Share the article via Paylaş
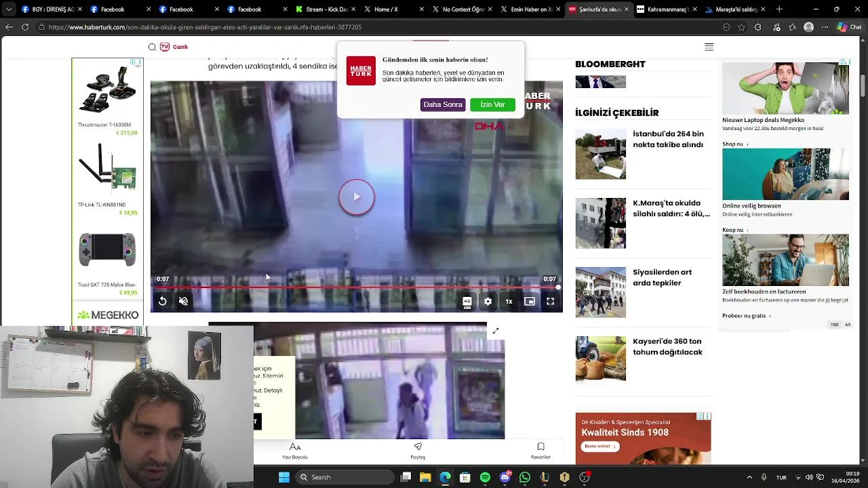 coord(418,451)
